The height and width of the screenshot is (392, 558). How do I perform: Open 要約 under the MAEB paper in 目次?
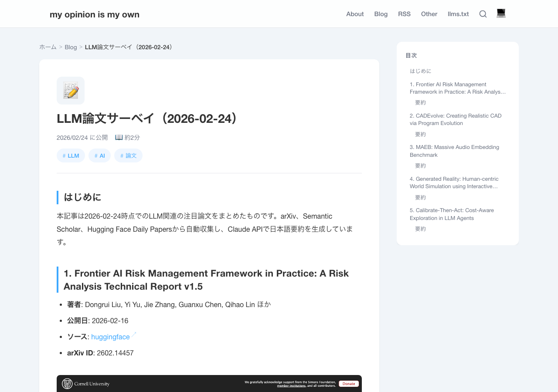420,166
